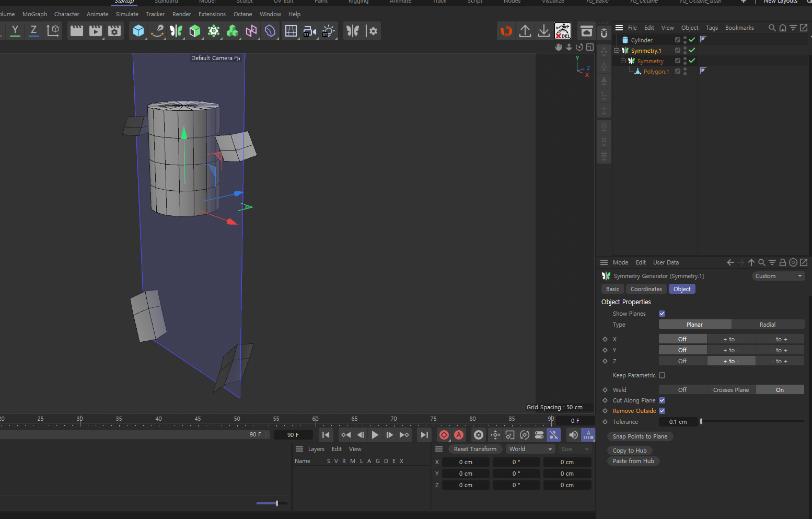
Task: Open the pink Field objects icon
Action: [251, 31]
